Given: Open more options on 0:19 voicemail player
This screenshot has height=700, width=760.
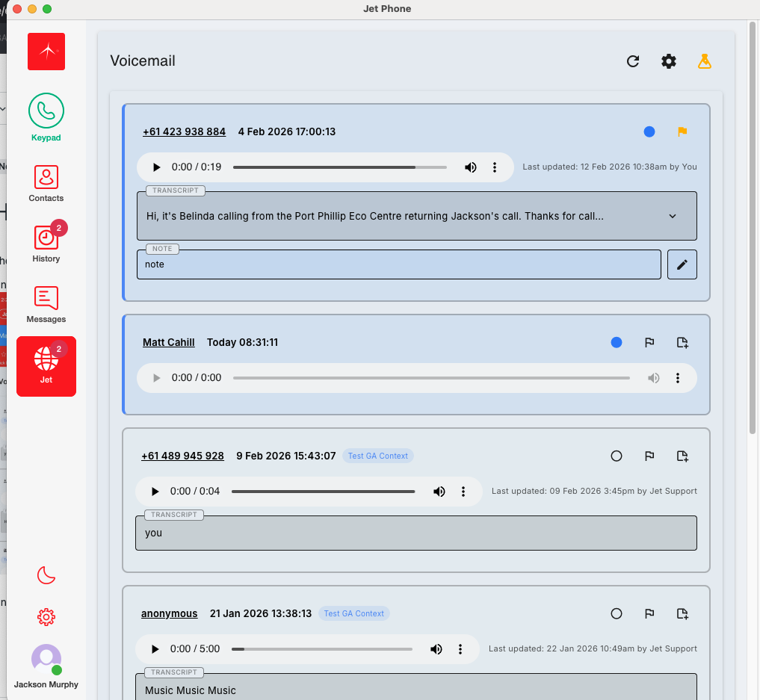Looking at the screenshot, I should click(495, 167).
